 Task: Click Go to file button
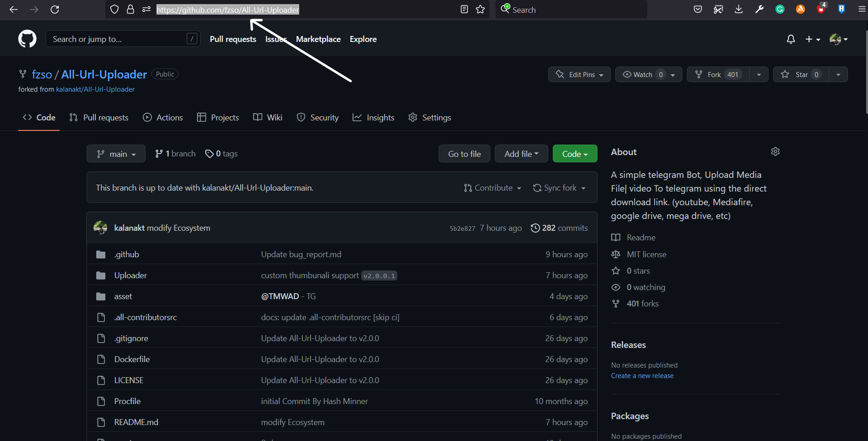pyautogui.click(x=464, y=154)
